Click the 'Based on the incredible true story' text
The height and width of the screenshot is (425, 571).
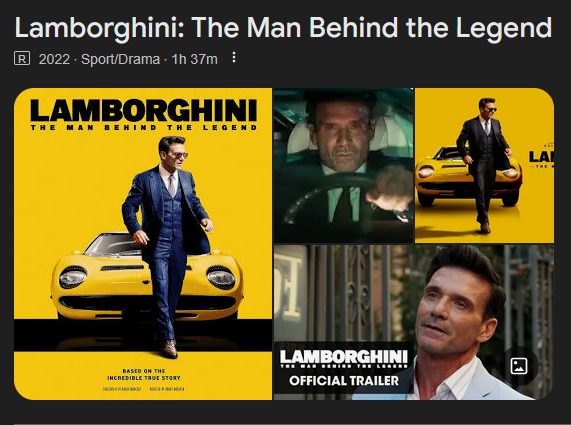(144, 374)
